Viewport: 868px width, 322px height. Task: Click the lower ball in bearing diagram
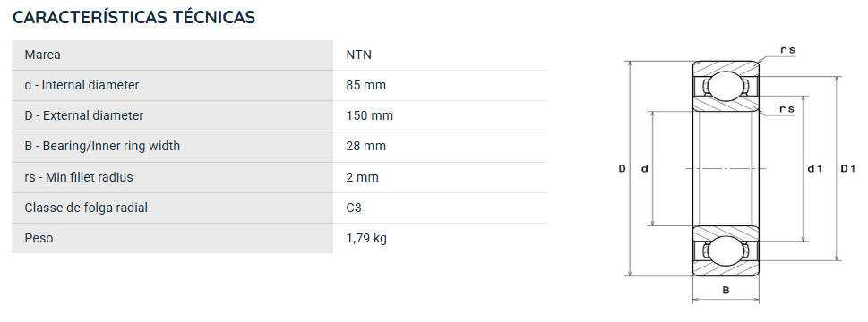click(726, 250)
